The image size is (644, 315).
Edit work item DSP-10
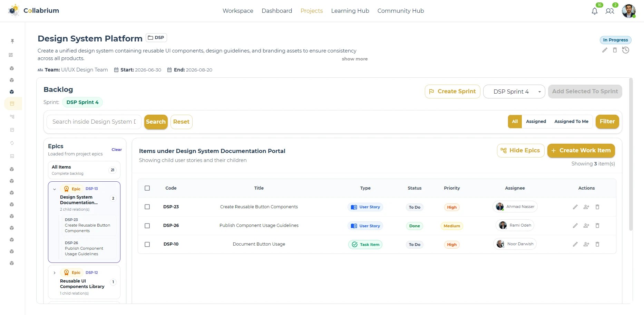(575, 244)
